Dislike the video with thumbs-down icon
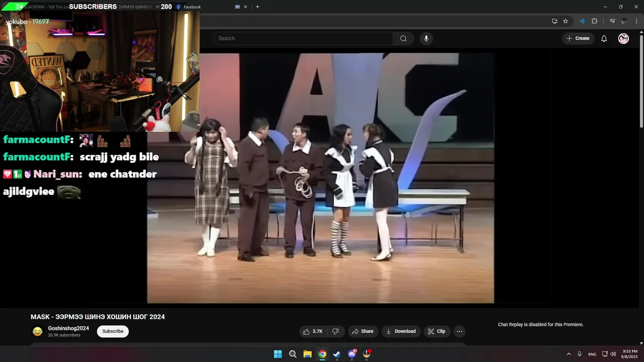The image size is (644, 362). [336, 331]
